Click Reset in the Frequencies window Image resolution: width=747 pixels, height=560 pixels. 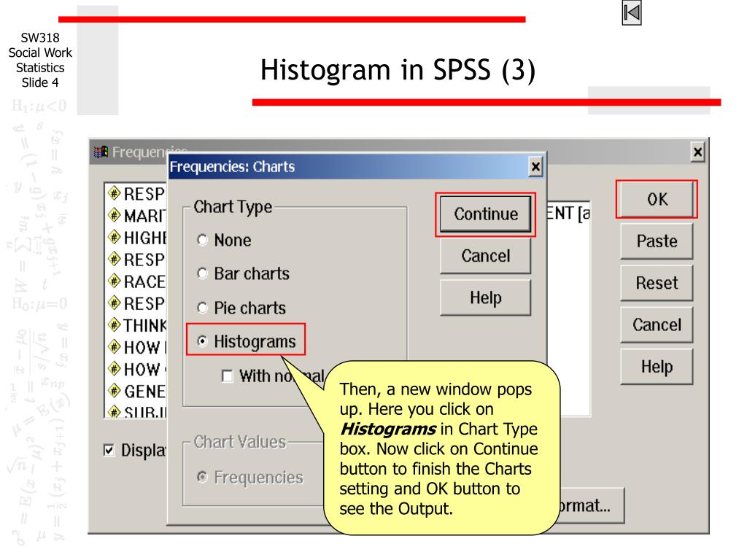657,283
